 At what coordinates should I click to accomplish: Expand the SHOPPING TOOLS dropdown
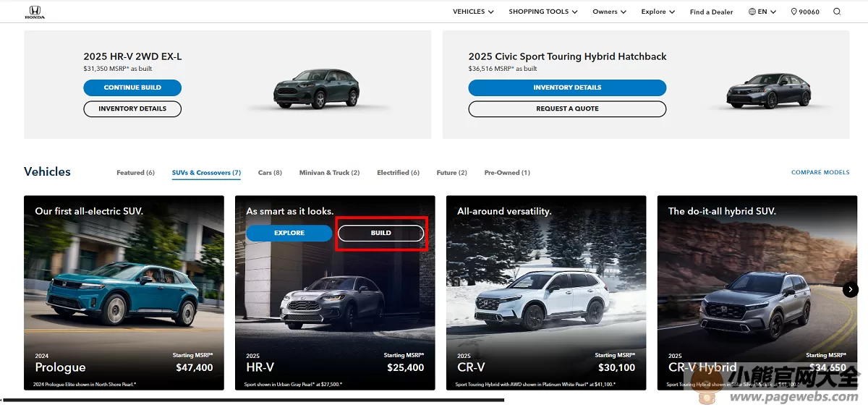pos(543,12)
